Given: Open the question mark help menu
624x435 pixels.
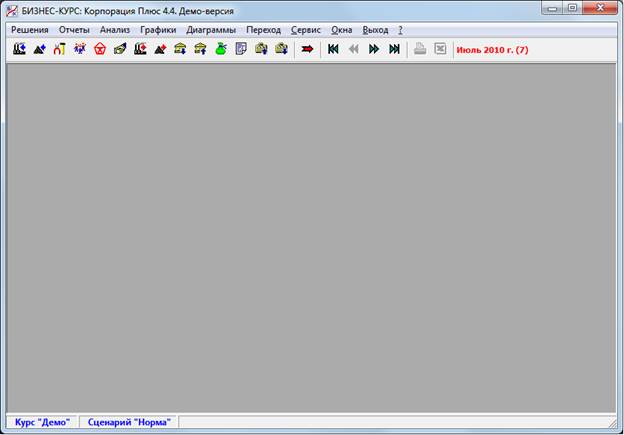Looking at the screenshot, I should pyautogui.click(x=400, y=30).
